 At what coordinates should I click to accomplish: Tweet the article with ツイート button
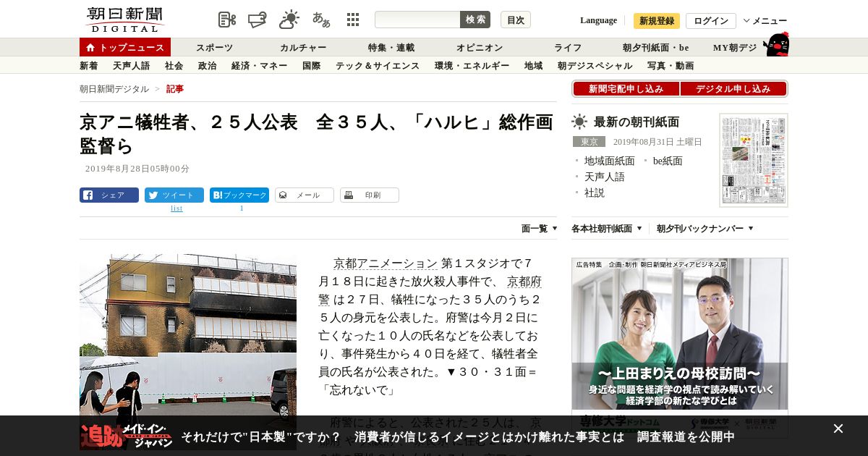(174, 195)
